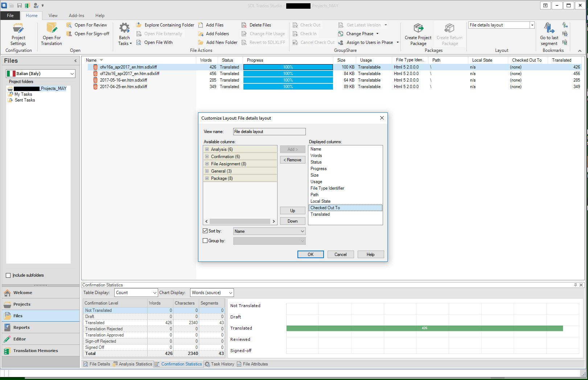Expand the General (3) column group

207,171
